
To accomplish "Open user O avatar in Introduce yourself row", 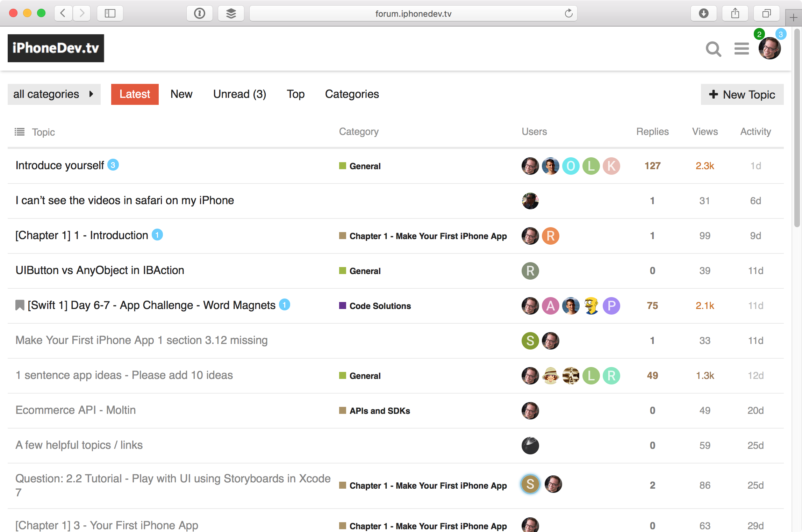I will tap(571, 166).
